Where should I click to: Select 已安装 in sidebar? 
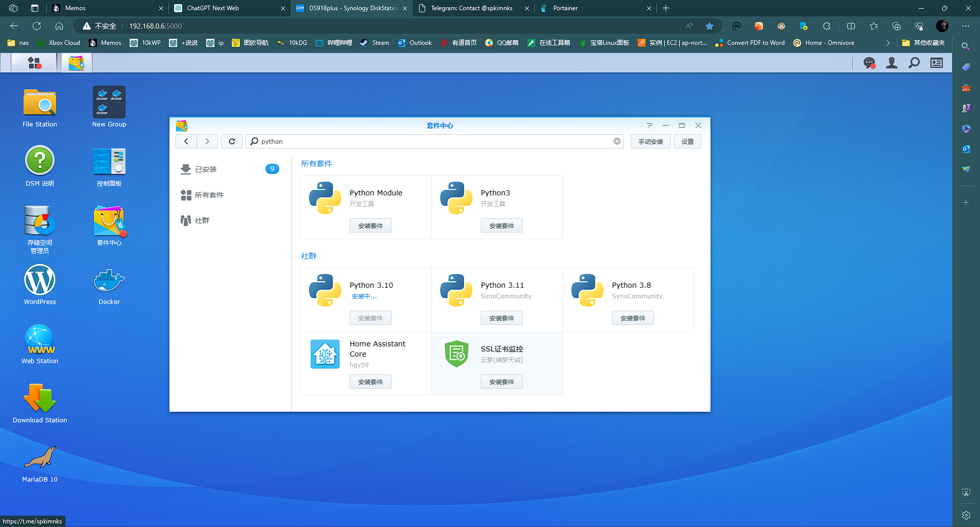[230, 169]
